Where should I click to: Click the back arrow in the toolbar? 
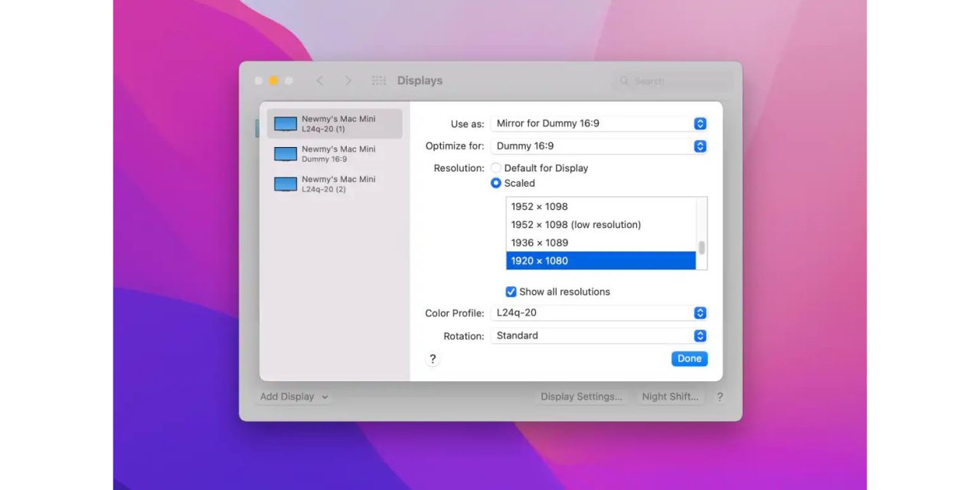pyautogui.click(x=320, y=80)
